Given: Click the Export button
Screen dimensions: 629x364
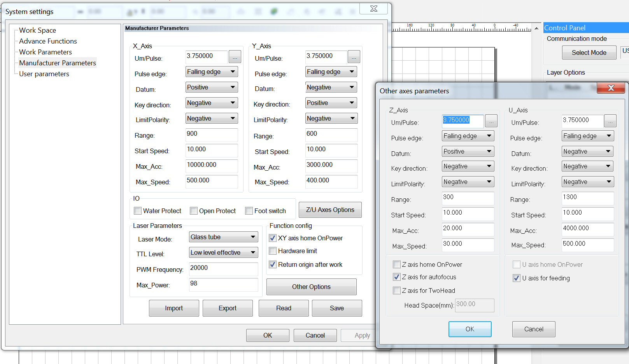Looking at the screenshot, I should (227, 308).
